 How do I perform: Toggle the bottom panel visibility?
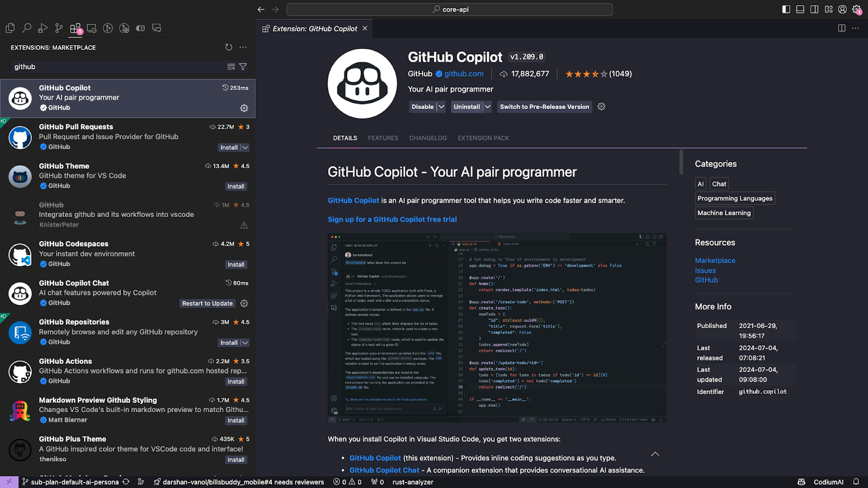pyautogui.click(x=800, y=9)
